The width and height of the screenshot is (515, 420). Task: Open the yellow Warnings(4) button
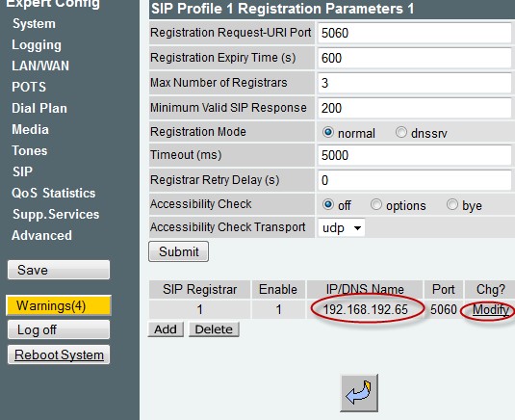[59, 305]
